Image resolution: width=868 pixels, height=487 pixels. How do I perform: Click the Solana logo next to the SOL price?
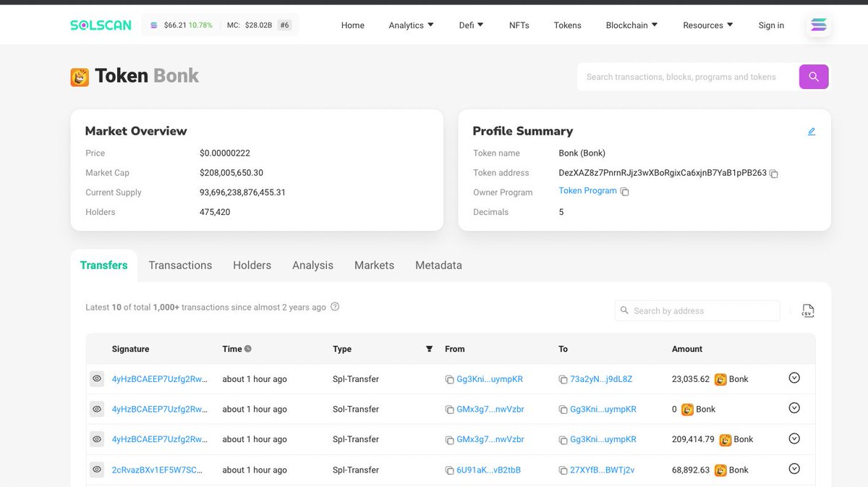tap(153, 24)
